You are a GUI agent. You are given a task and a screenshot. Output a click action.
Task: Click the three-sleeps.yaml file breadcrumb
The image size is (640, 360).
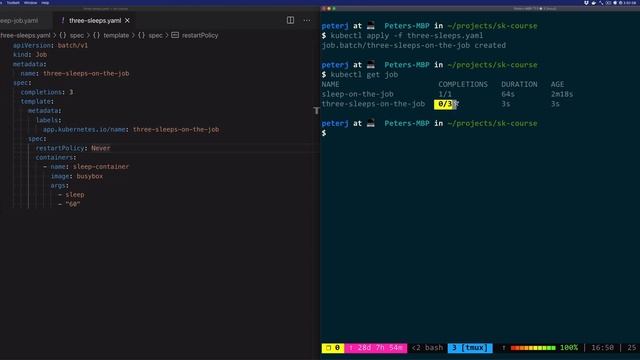click(25, 36)
